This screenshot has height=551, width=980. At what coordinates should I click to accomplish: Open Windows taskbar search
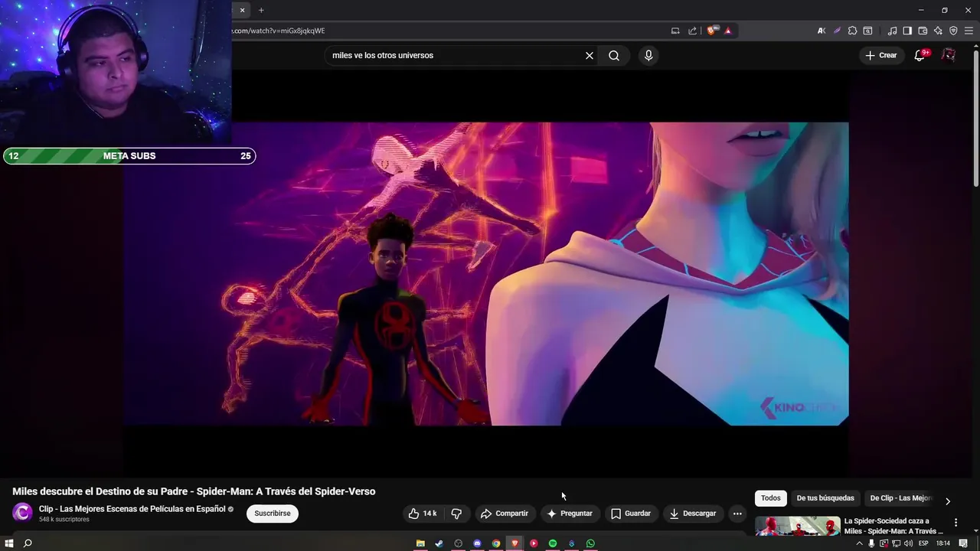click(x=28, y=543)
